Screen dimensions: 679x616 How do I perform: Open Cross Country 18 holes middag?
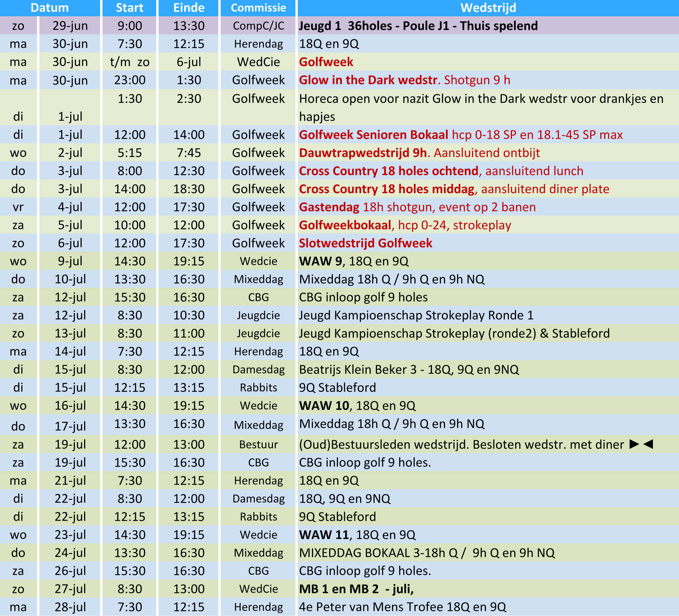pos(386,189)
